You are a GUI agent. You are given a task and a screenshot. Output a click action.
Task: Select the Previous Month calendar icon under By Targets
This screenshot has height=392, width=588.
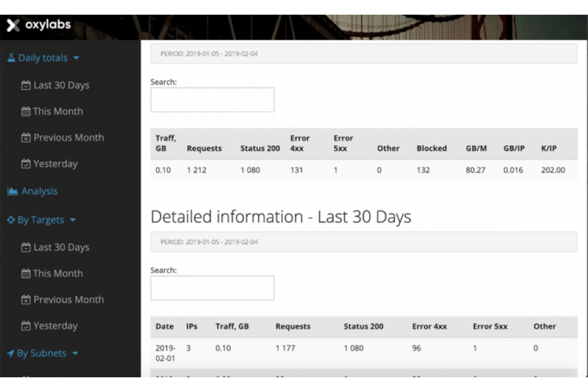(x=26, y=299)
